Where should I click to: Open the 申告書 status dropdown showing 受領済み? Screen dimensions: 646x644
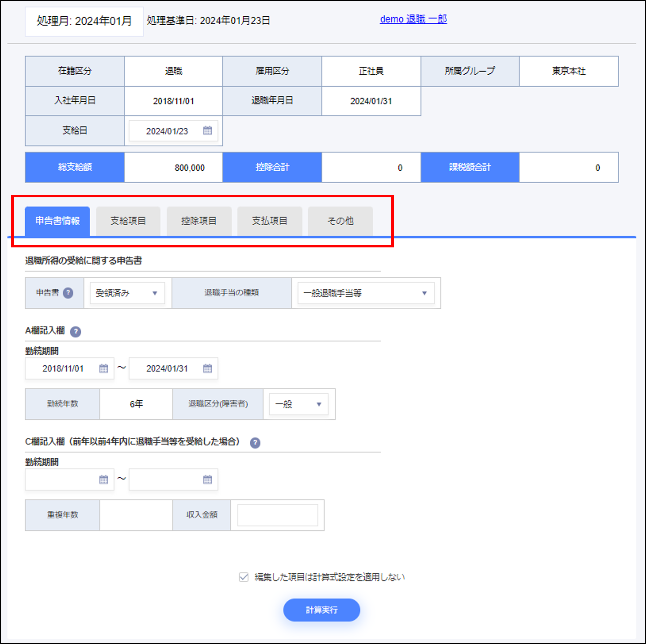click(x=127, y=293)
